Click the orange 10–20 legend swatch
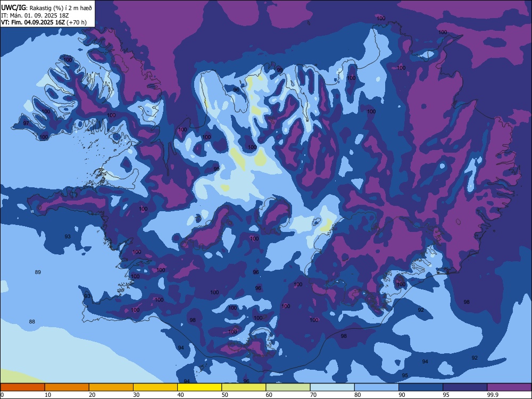 pyautogui.click(x=67, y=387)
